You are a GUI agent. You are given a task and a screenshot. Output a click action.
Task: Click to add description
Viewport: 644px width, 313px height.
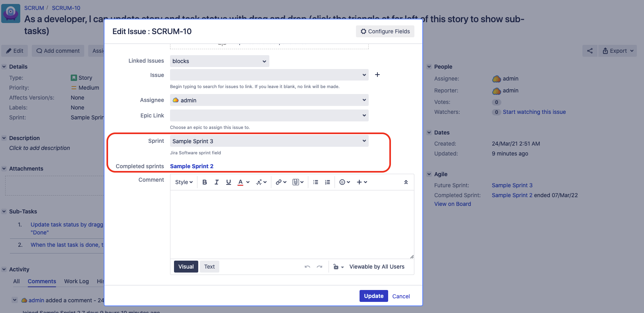(39, 148)
